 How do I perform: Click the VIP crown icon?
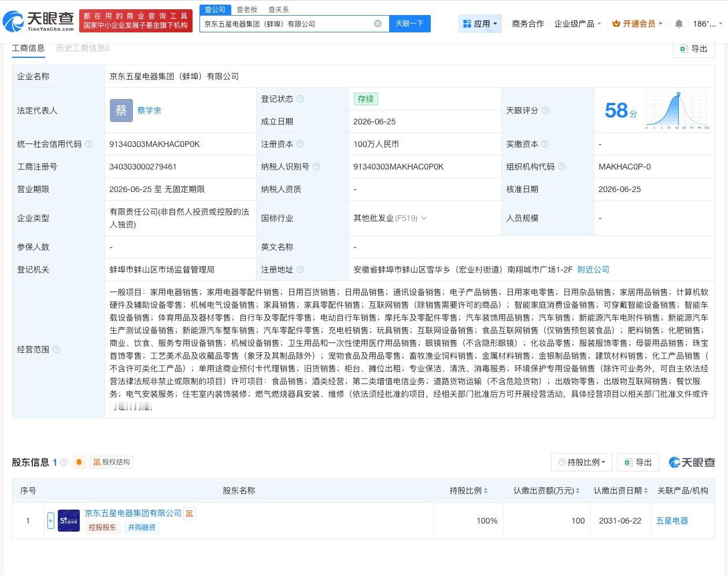click(x=616, y=24)
